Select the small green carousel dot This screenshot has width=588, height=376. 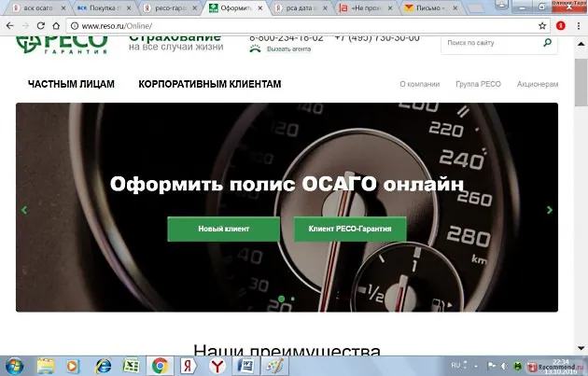(293, 299)
